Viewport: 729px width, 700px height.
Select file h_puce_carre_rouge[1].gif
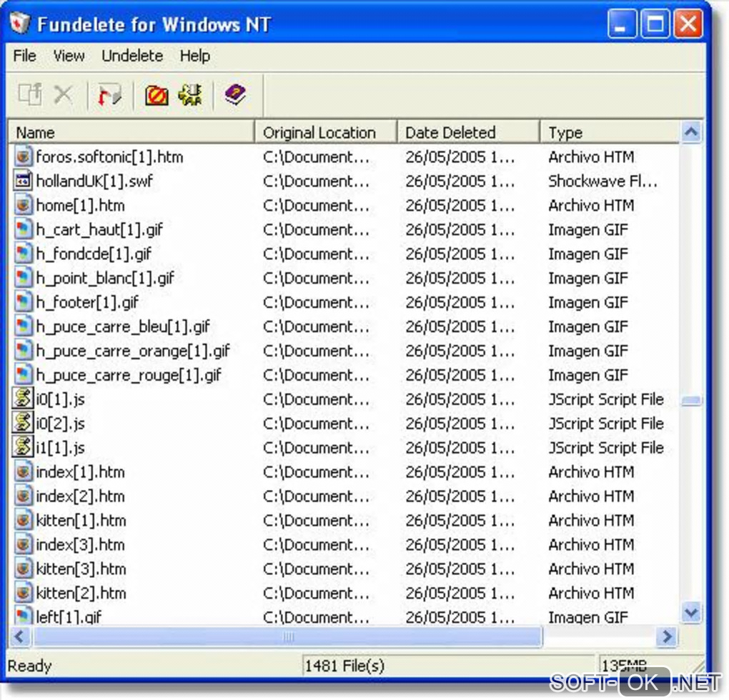point(129,374)
